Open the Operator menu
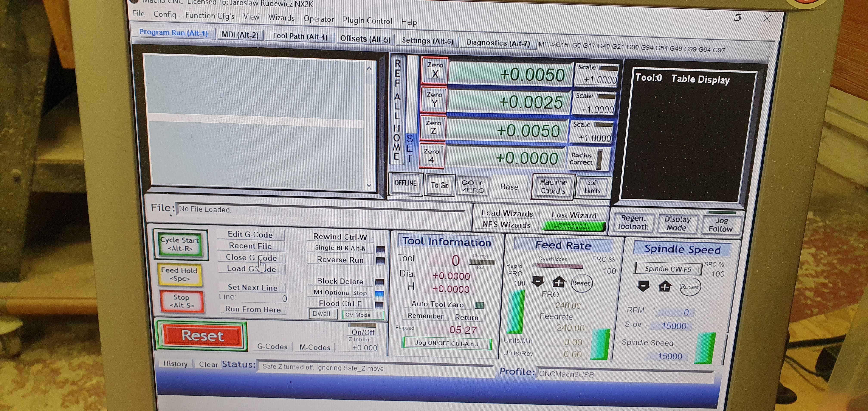 tap(318, 19)
